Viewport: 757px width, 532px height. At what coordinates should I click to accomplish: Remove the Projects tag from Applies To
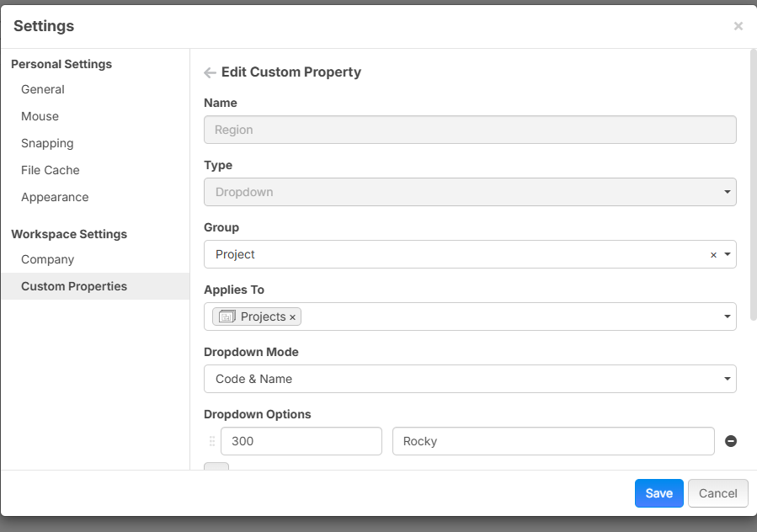click(x=292, y=317)
